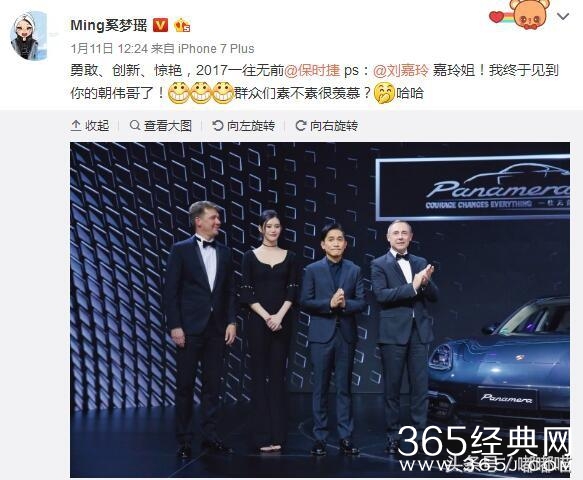Click the rotate-right arrow icon
Image resolution: width=583 pixels, height=480 pixels.
[x=300, y=125]
